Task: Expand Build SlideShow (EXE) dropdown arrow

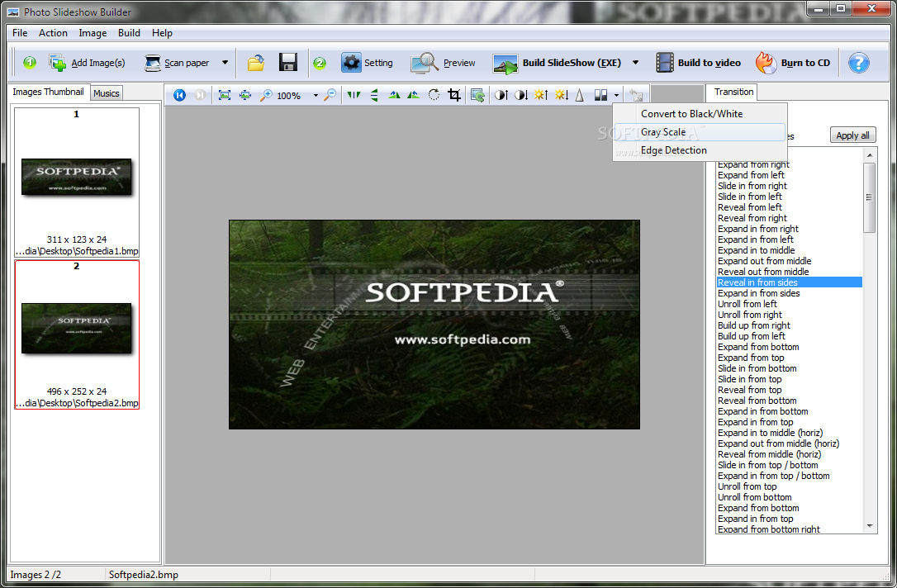Action: 635,62
